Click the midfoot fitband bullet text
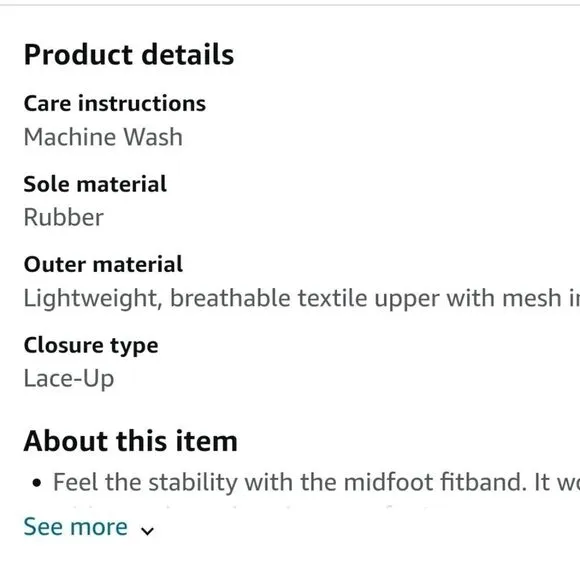Screen dimensions: 580x580 click(x=316, y=482)
